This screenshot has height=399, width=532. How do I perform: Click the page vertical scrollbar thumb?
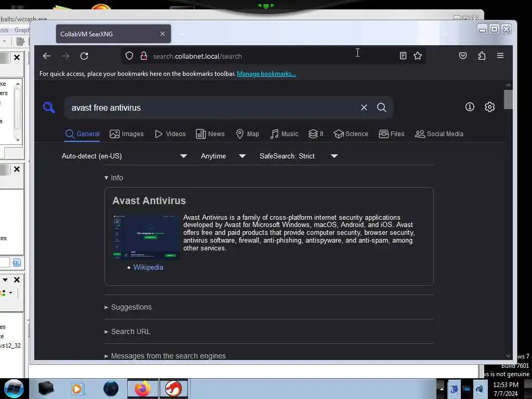click(508, 99)
